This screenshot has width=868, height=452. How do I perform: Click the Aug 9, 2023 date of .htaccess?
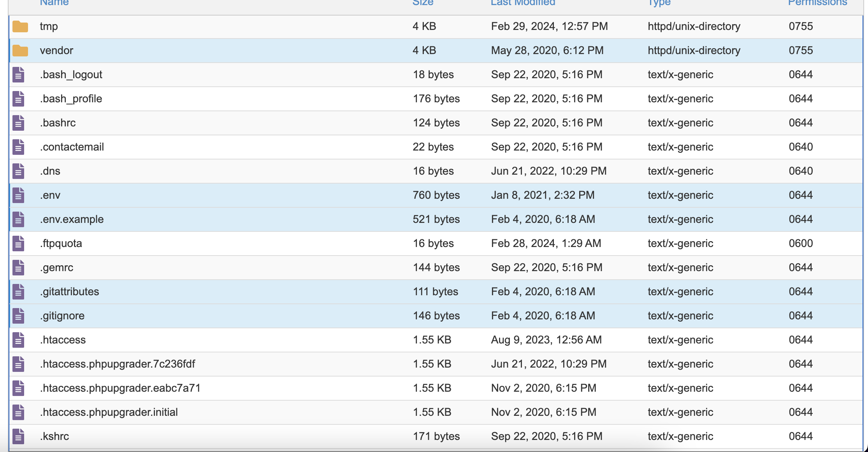(546, 340)
